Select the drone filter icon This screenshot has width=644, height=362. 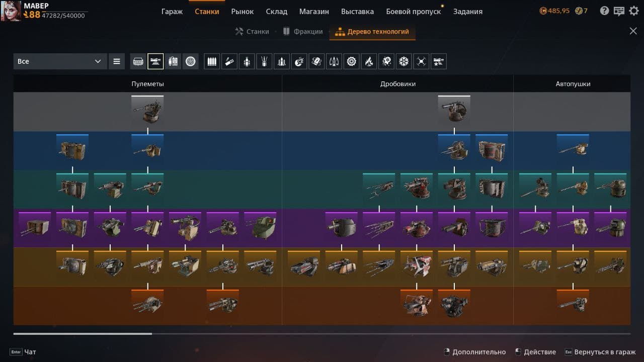point(421,61)
